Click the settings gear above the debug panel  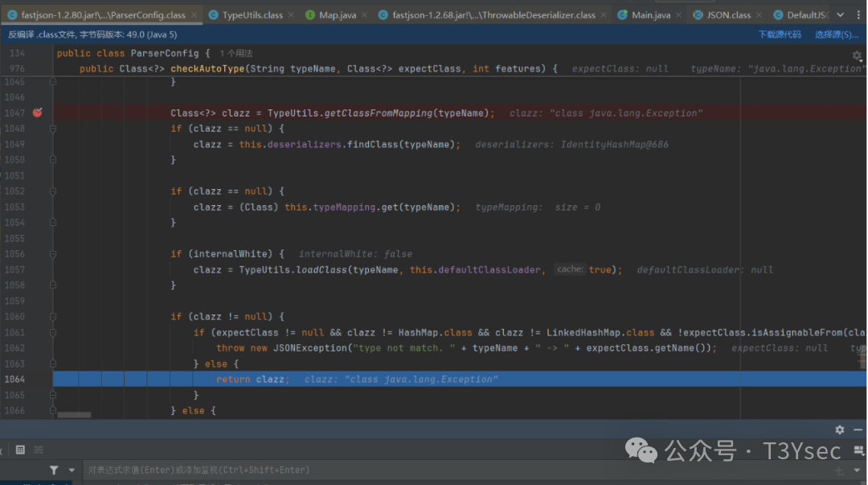tap(839, 430)
